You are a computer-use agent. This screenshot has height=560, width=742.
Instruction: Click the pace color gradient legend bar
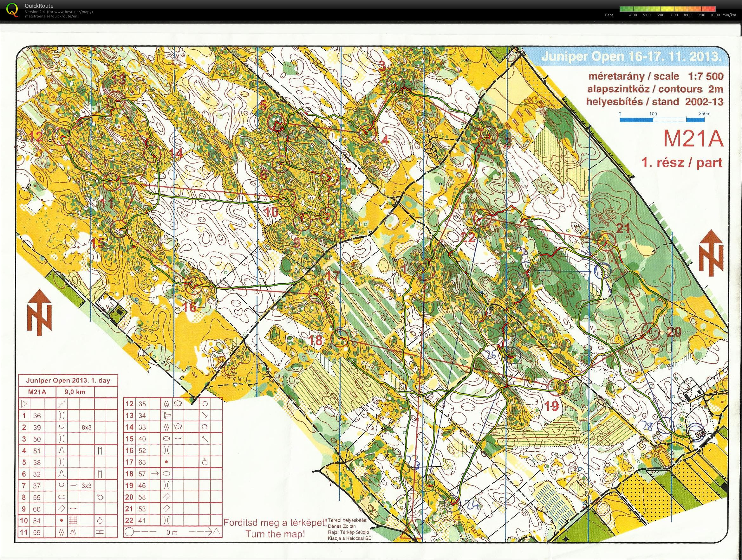tap(667, 9)
